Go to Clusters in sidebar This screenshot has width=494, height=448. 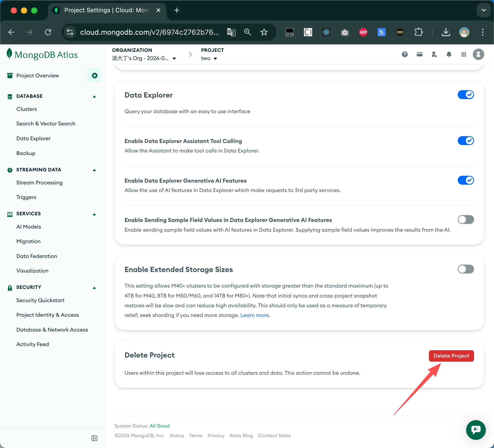[x=27, y=109]
